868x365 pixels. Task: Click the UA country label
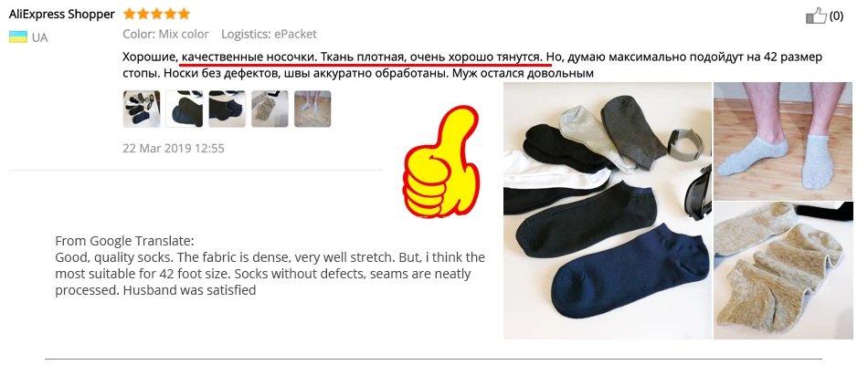40,37
